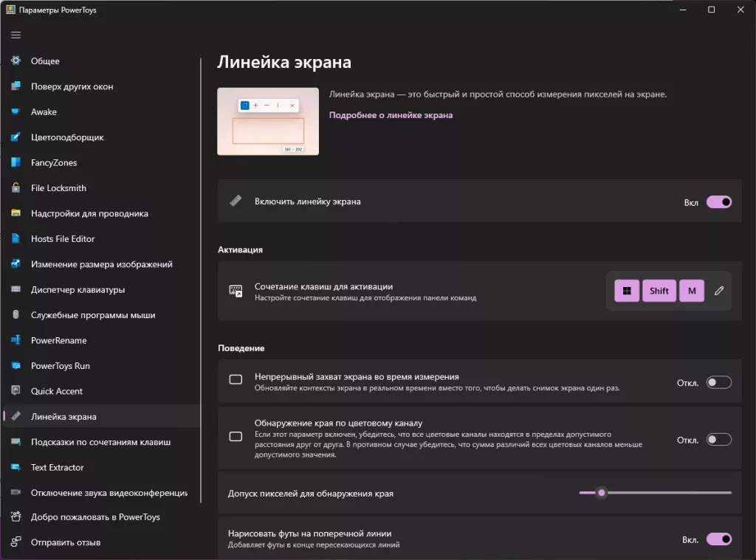Click screen icon beside Обнаружение края
This screenshot has height=560, width=756.
(x=236, y=437)
